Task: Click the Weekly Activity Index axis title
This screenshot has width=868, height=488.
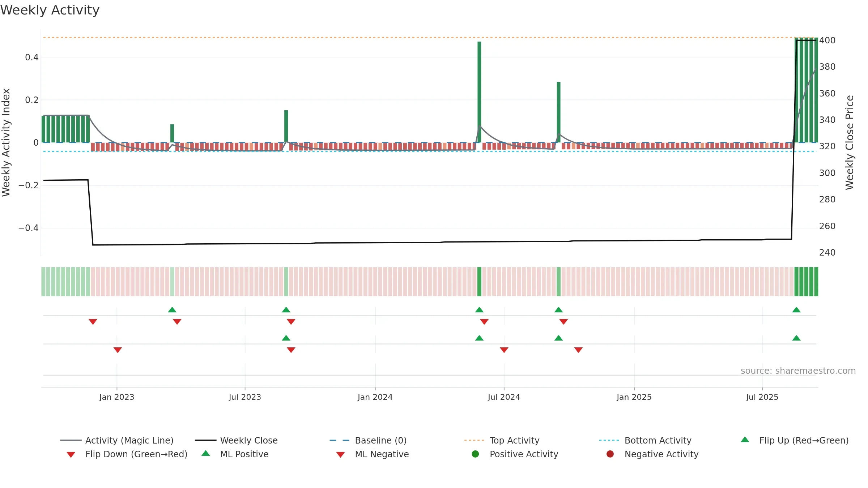Action: click(x=6, y=142)
